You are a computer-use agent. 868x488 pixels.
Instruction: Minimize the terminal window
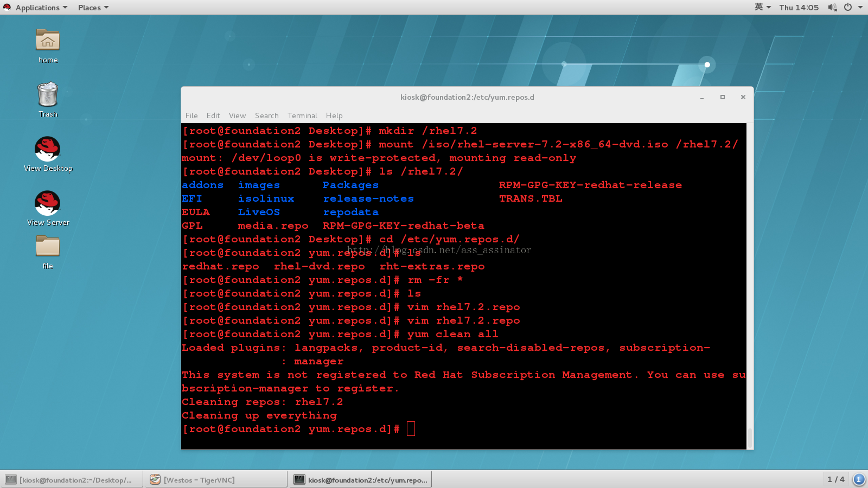pyautogui.click(x=702, y=98)
